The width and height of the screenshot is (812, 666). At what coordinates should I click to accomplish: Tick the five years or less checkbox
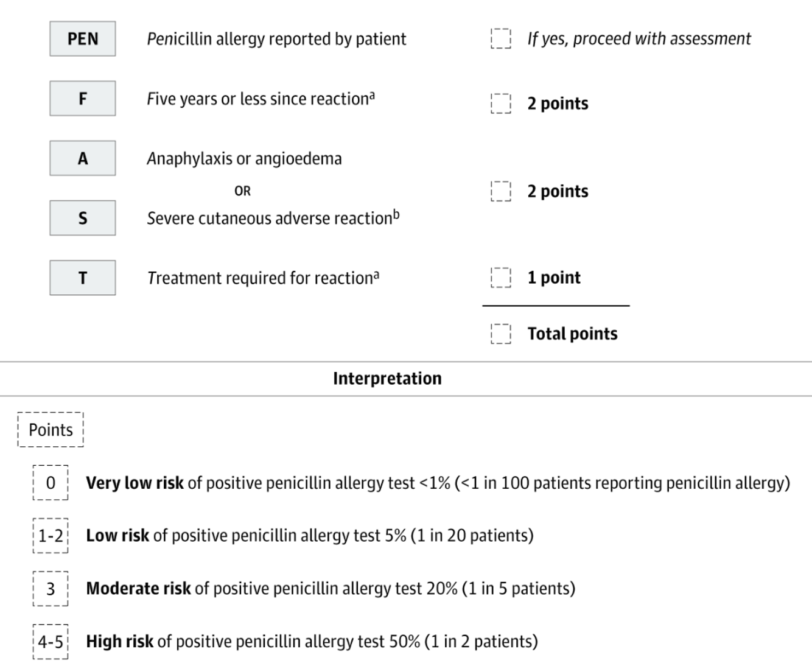tap(501, 103)
